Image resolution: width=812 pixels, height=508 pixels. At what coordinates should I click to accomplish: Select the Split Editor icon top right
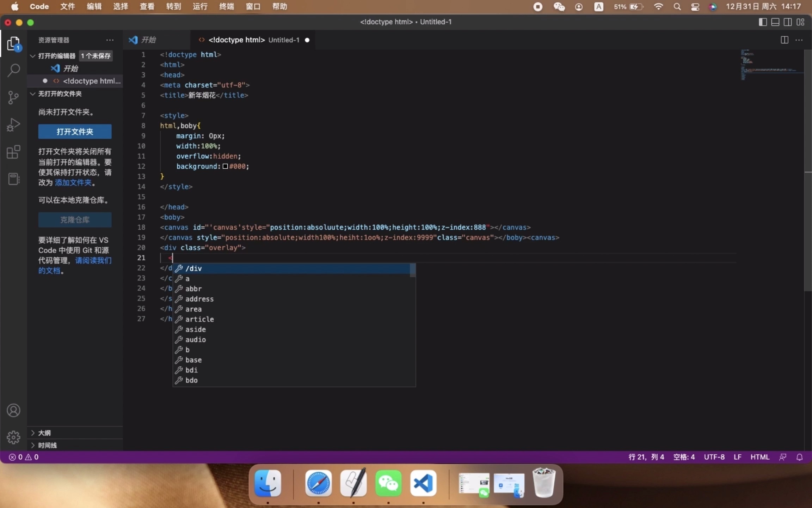[x=785, y=39]
